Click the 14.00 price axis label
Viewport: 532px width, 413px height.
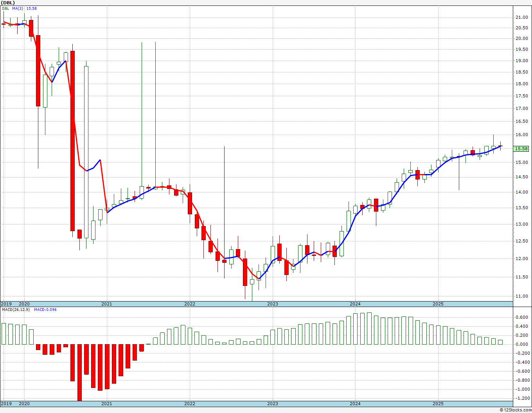coord(521,192)
